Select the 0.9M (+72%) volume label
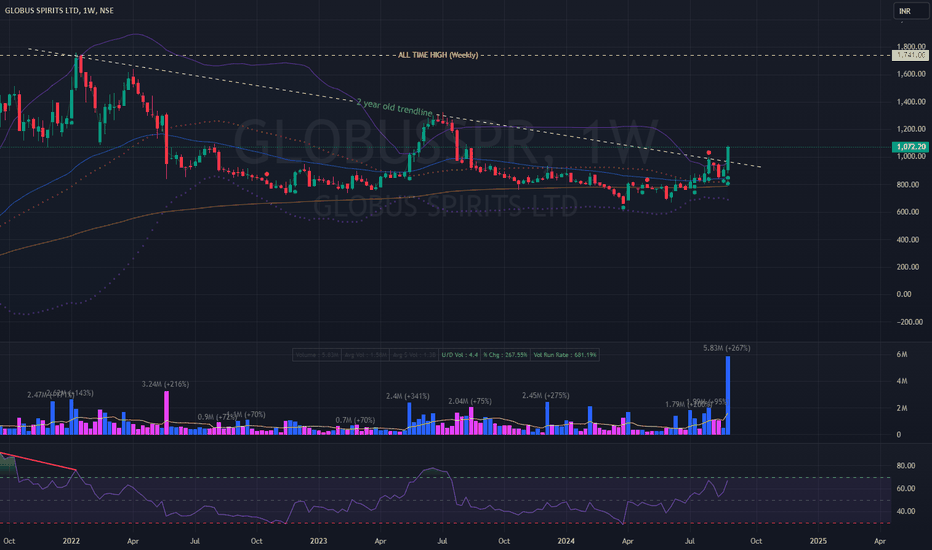 (x=218, y=417)
